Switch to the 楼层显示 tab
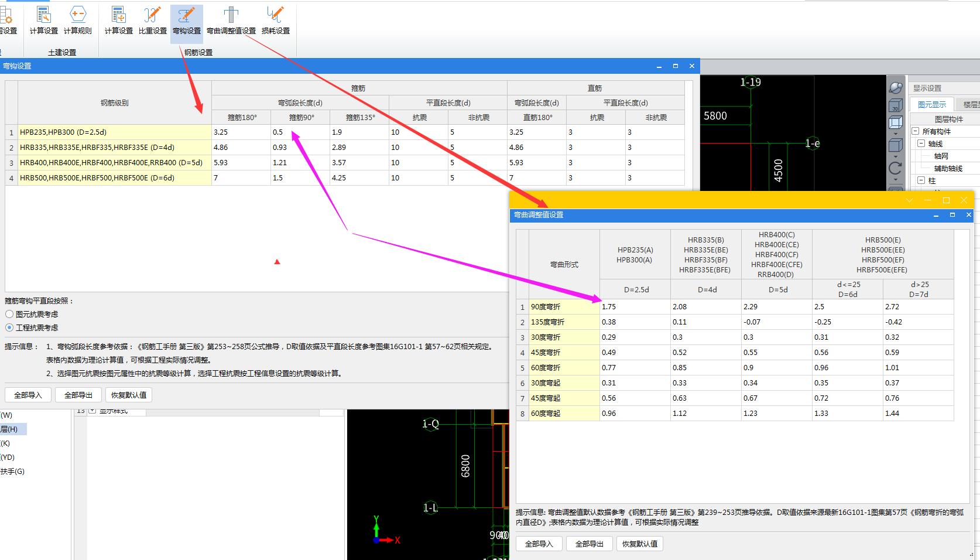Screen dimensions: 980x560 (969, 104)
